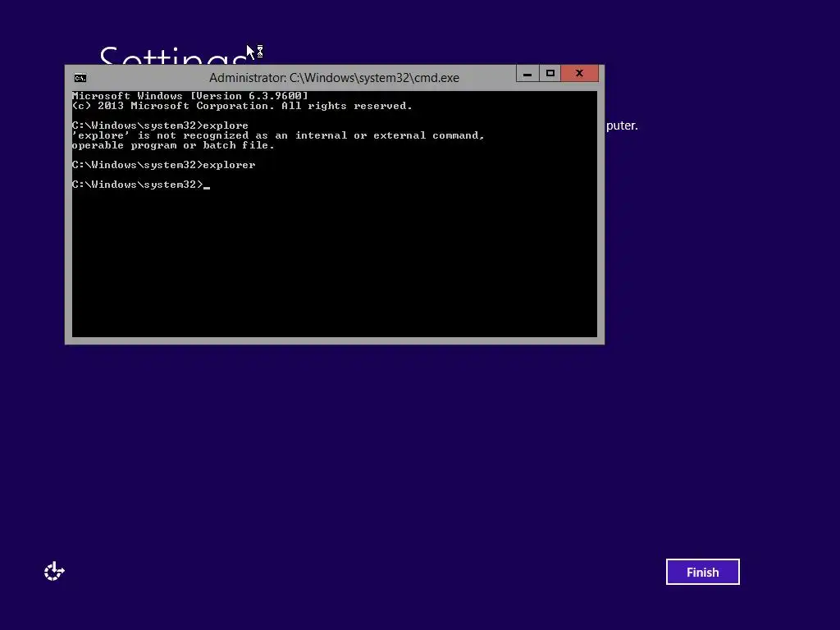The image size is (840, 630).
Task: Open the Ease of Access icon
Action: tap(54, 571)
